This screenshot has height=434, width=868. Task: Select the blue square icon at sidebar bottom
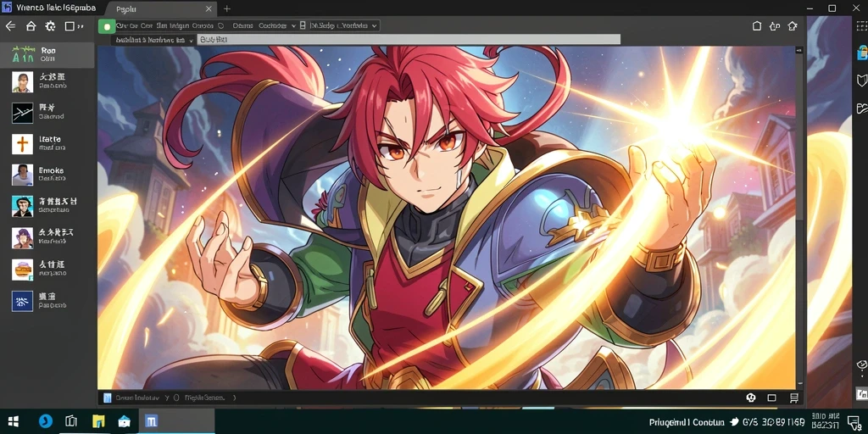(23, 301)
